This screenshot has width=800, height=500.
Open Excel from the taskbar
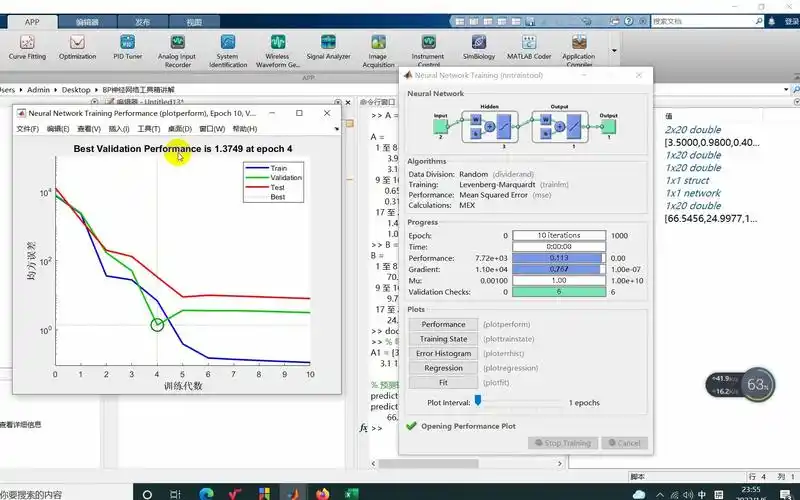[x=352, y=493]
